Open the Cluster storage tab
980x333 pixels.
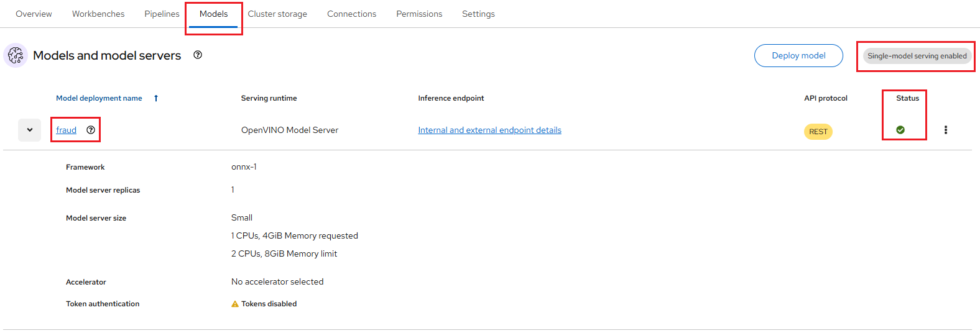[277, 14]
